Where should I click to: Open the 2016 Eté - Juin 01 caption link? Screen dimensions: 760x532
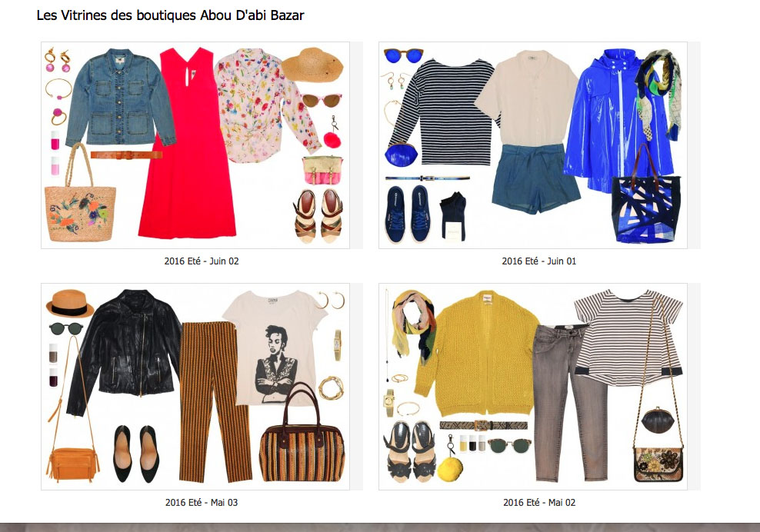coord(539,261)
